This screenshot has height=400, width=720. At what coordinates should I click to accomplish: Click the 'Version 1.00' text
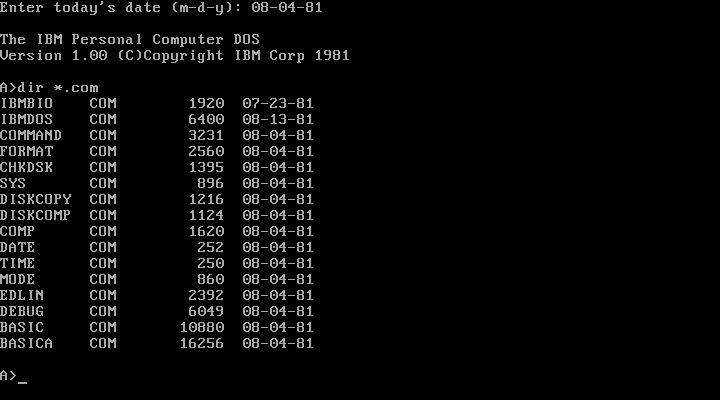(54, 56)
